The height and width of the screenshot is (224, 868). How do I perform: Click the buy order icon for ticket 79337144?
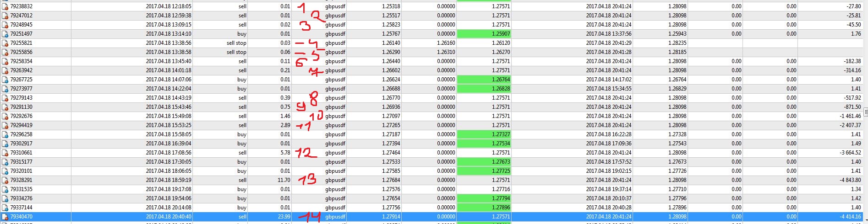5,208
